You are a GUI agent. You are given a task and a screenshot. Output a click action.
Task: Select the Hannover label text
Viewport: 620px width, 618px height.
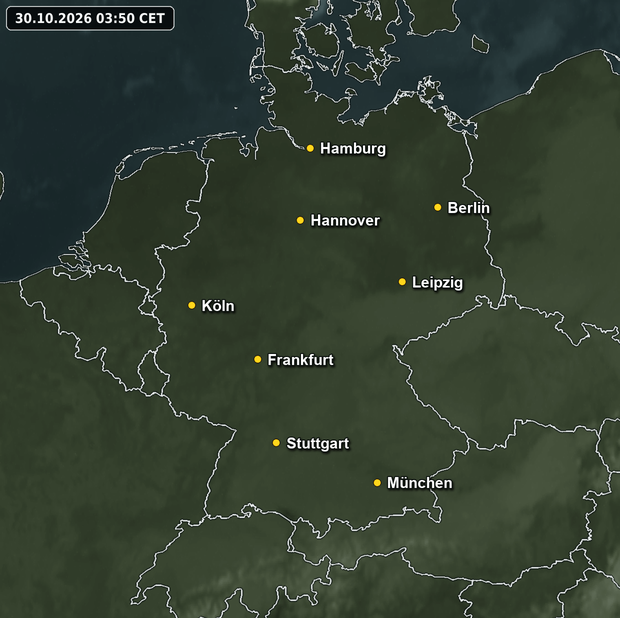(345, 220)
